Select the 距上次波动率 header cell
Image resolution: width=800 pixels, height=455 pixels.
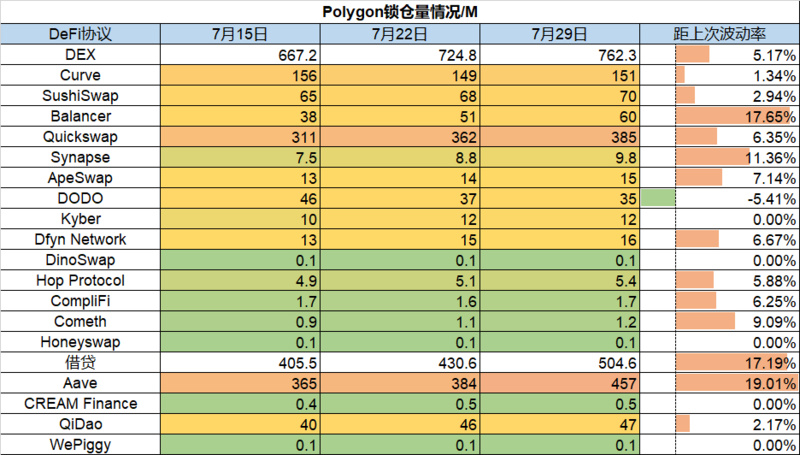pos(719,34)
